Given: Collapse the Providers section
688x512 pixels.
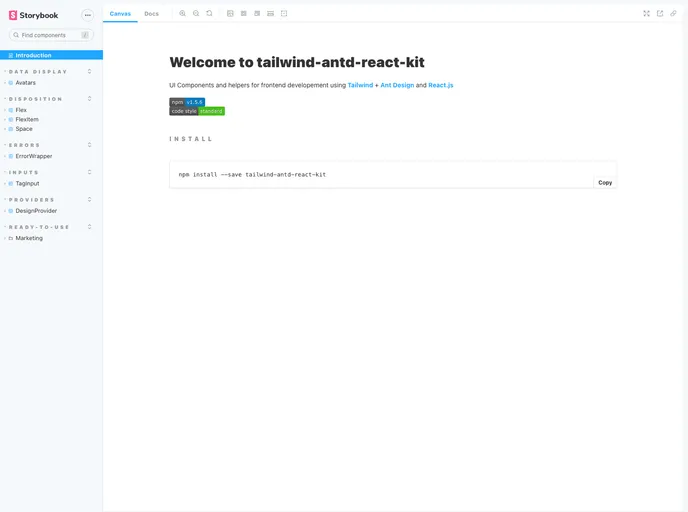Looking at the screenshot, I should pos(32,200).
